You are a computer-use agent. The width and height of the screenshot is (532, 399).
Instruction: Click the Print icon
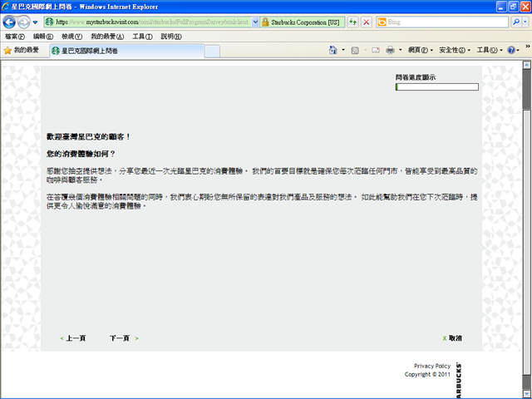(391, 50)
